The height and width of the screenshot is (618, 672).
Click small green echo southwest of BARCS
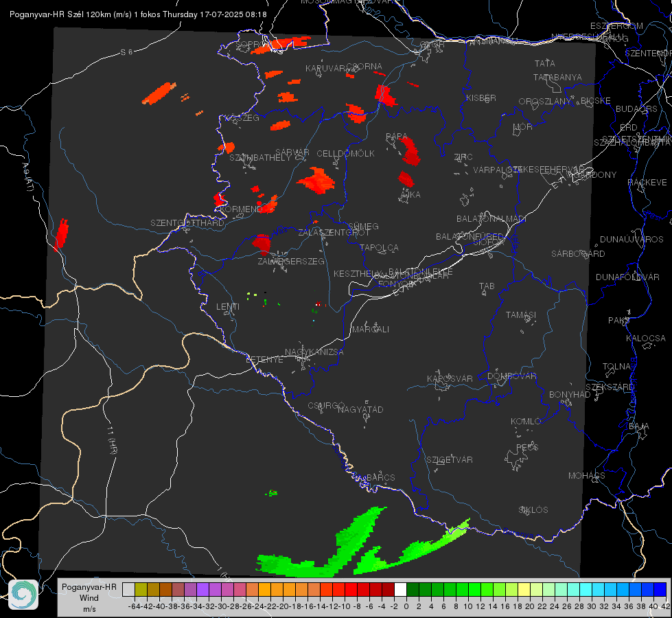pos(272,493)
